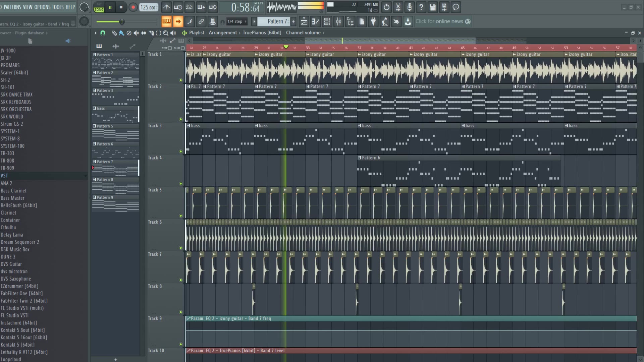The height and width of the screenshot is (362, 644).
Task: Click the Click for online news link
Action: (443, 21)
